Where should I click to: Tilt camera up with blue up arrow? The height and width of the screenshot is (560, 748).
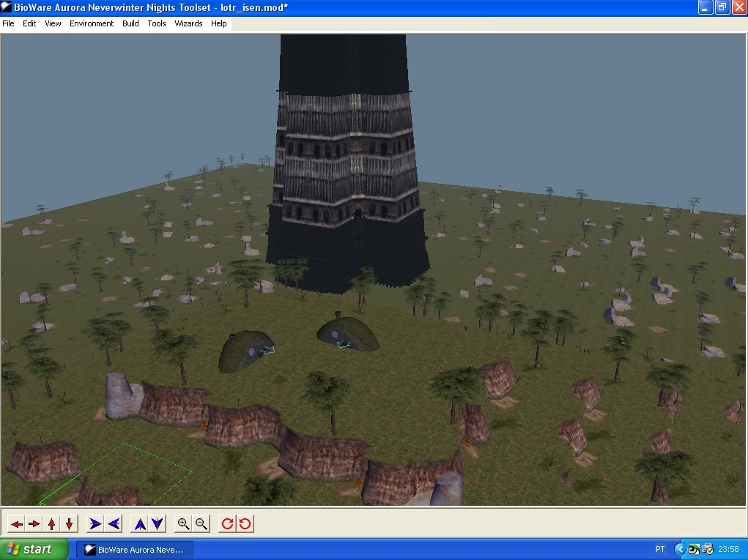pyautogui.click(x=140, y=523)
